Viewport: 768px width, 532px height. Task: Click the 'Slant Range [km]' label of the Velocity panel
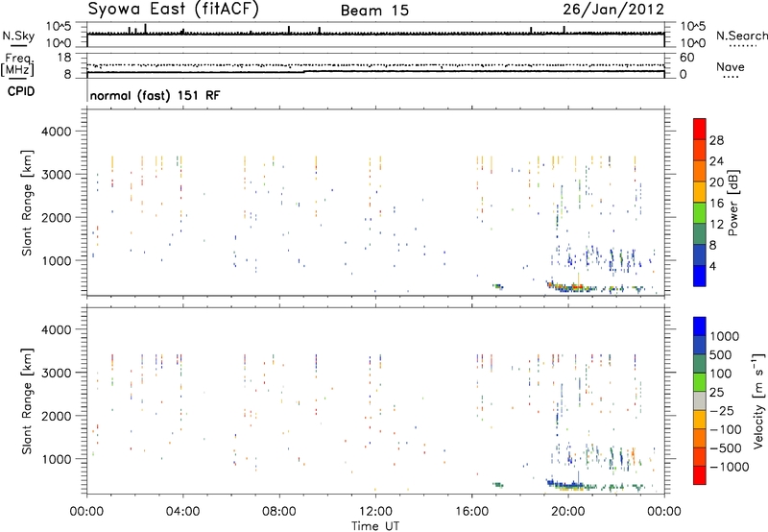[x=27, y=400]
